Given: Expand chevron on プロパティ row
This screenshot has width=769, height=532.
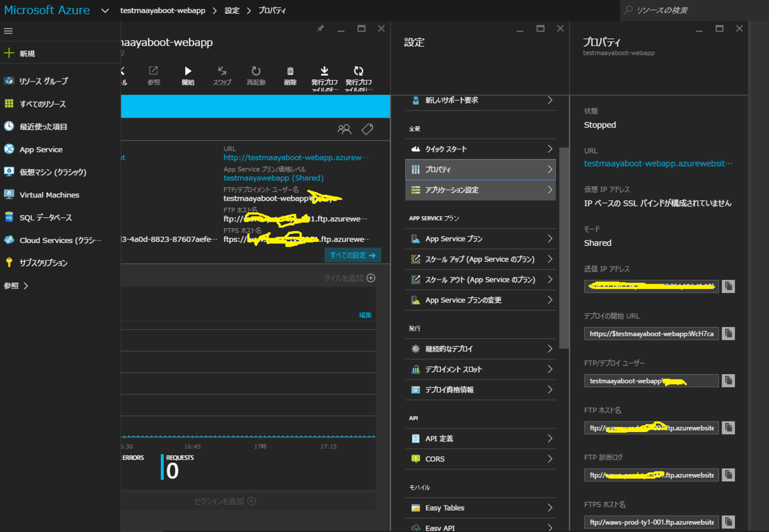Looking at the screenshot, I should coord(550,170).
